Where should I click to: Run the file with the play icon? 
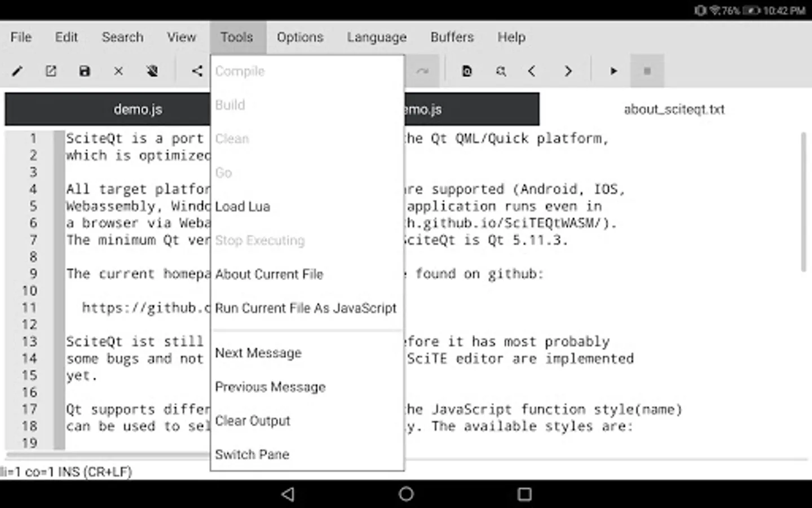click(x=614, y=71)
